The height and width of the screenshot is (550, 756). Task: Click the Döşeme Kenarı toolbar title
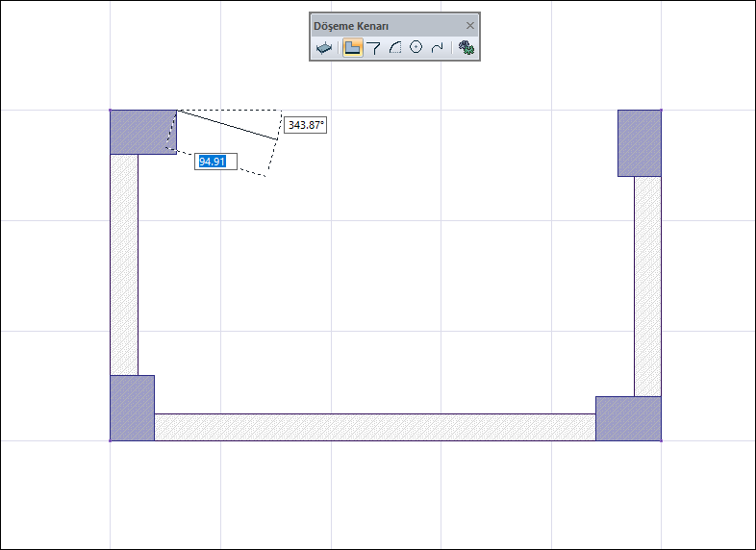coord(351,26)
